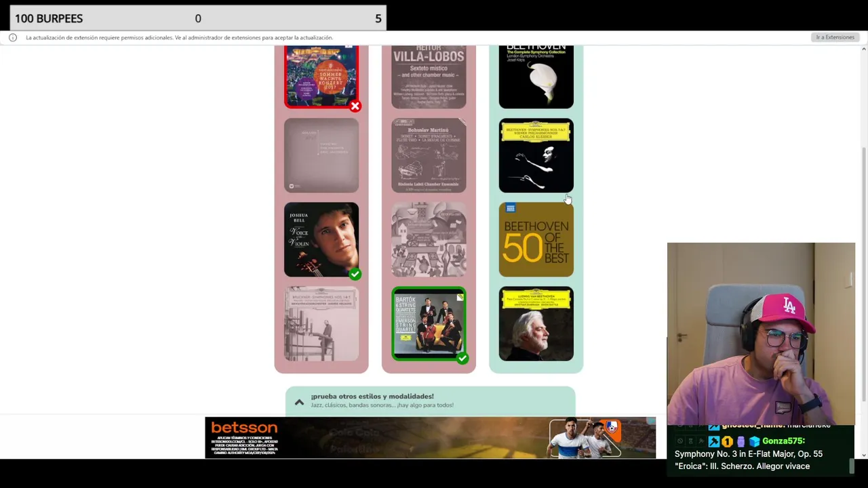This screenshot has width=868, height=488.
Task: Select the white-haired pianist Beethoven album cover
Action: (536, 324)
